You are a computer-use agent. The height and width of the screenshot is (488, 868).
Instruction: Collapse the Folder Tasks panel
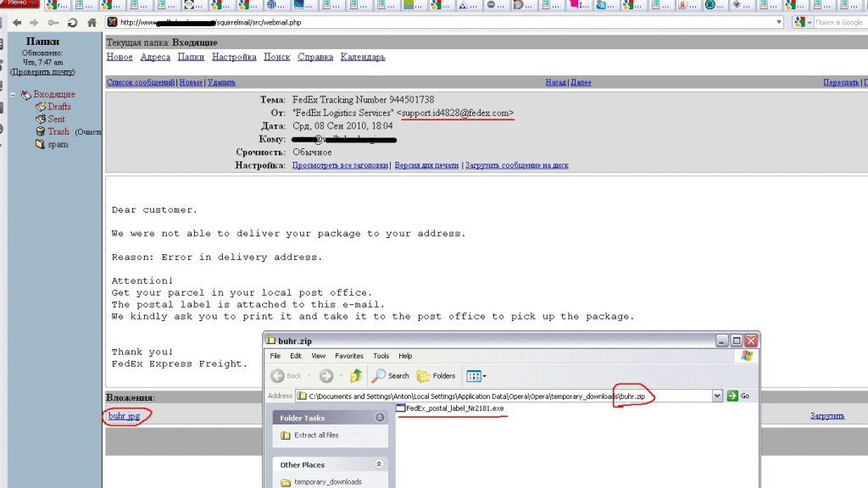[380, 418]
